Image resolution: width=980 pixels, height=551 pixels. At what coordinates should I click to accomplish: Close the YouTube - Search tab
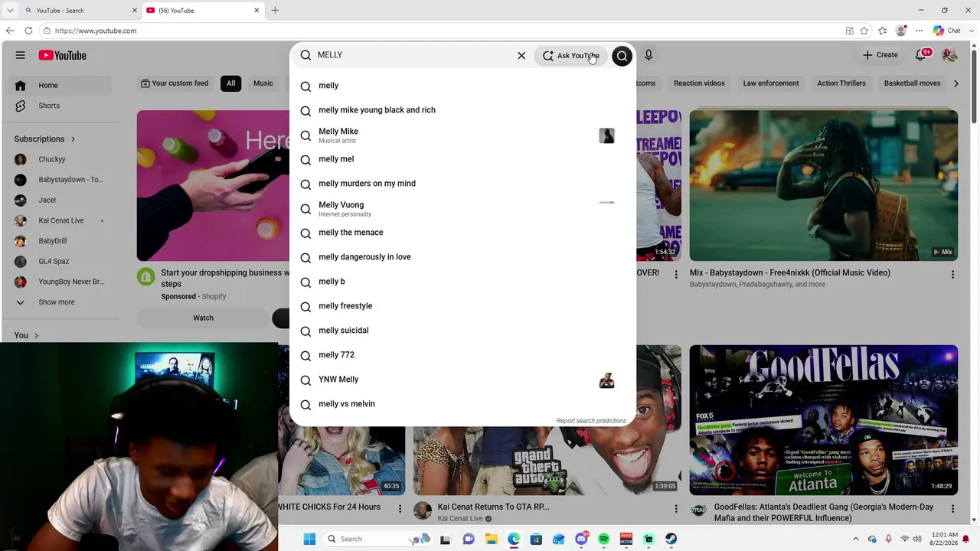click(135, 10)
